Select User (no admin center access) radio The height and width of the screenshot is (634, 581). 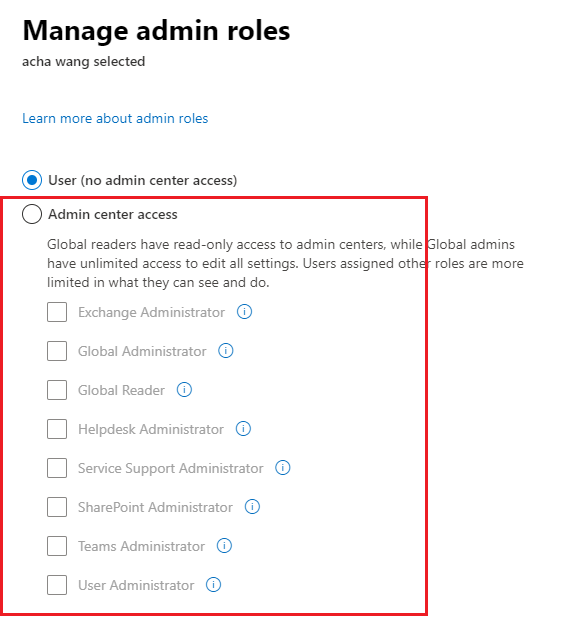click(32, 180)
